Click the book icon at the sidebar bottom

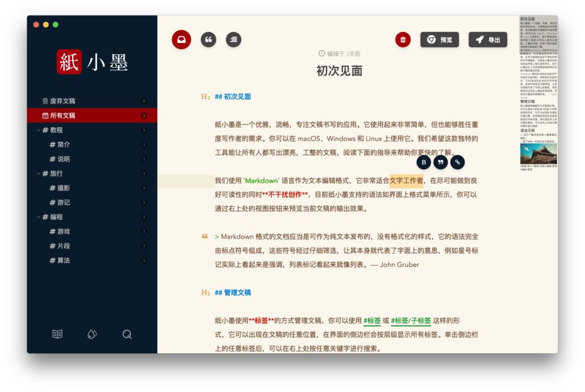[57, 334]
